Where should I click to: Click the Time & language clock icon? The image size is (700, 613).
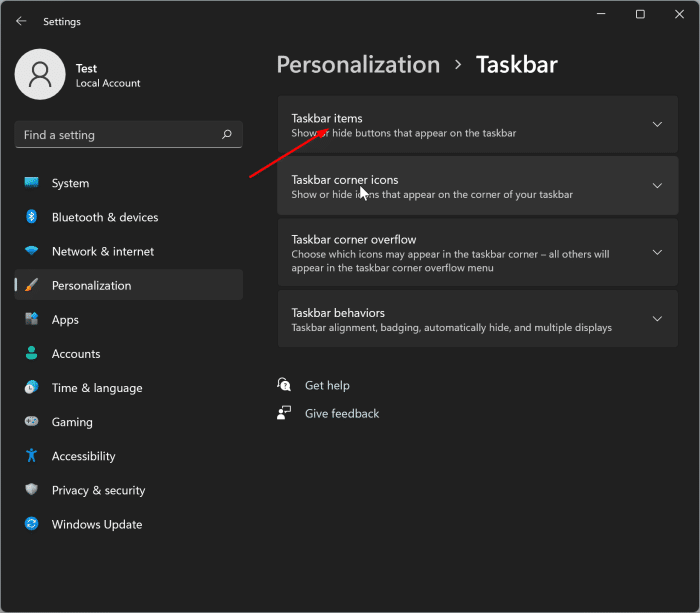(x=31, y=388)
